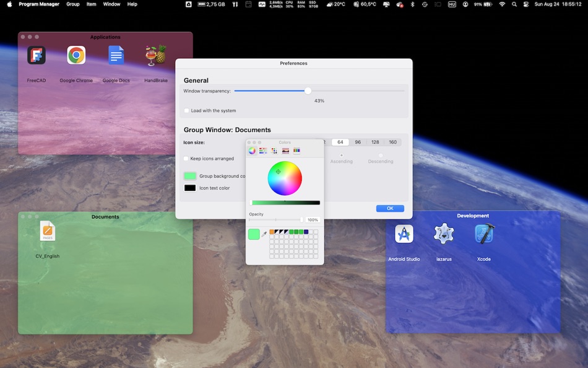Pick the dark blue saved color swatch

(306, 232)
